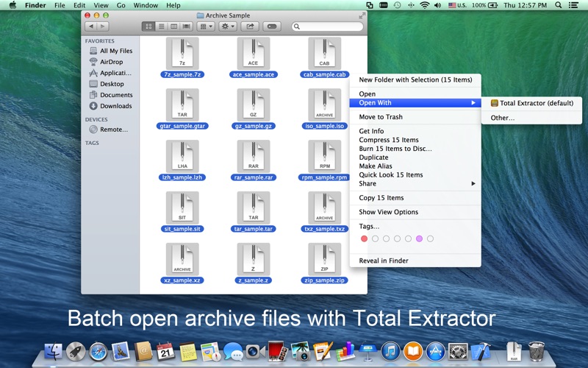Viewport: 588px width, 368px height.
Task: Select the sit_sample.sit file icon
Action: point(182,208)
